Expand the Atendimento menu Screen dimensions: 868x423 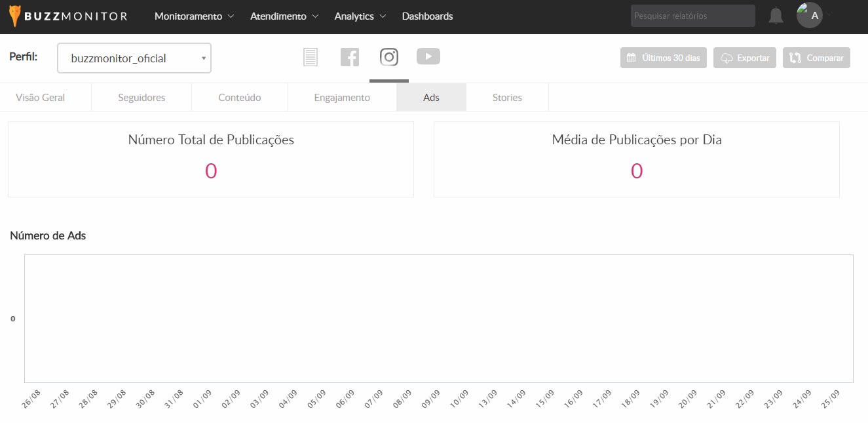point(284,16)
